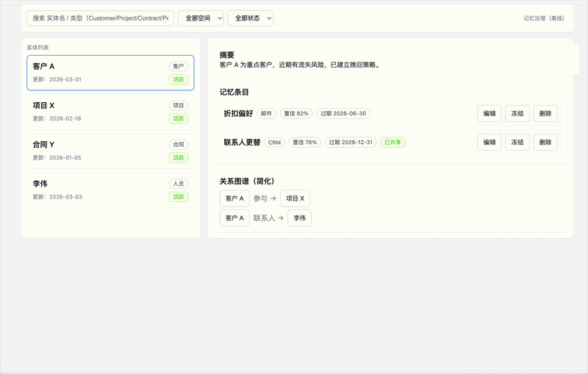Image resolution: width=588 pixels, height=374 pixels.
Task: Select 客户 A in entity list
Action: [x=110, y=72]
